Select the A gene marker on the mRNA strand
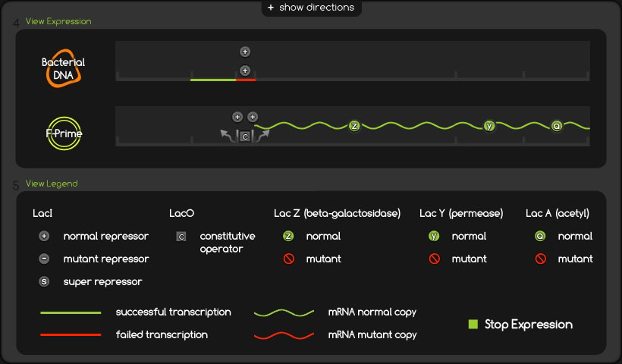Image resolution: width=622 pixels, height=364 pixels. click(557, 126)
